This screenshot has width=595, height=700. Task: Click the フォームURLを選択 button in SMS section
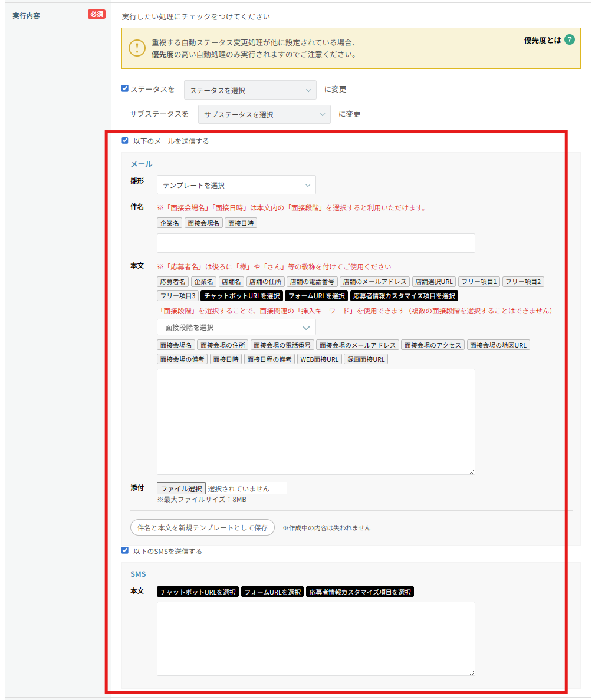tap(272, 592)
